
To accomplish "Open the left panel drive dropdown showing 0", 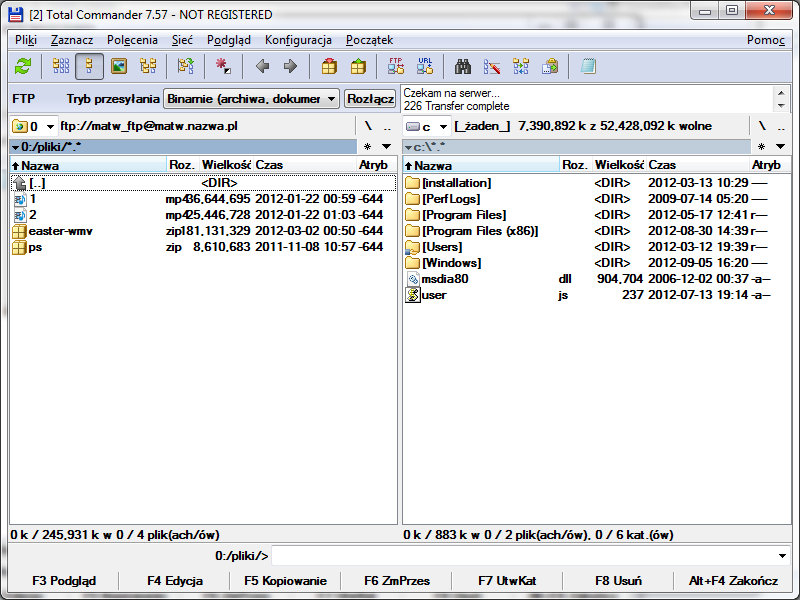I will click(x=33, y=126).
